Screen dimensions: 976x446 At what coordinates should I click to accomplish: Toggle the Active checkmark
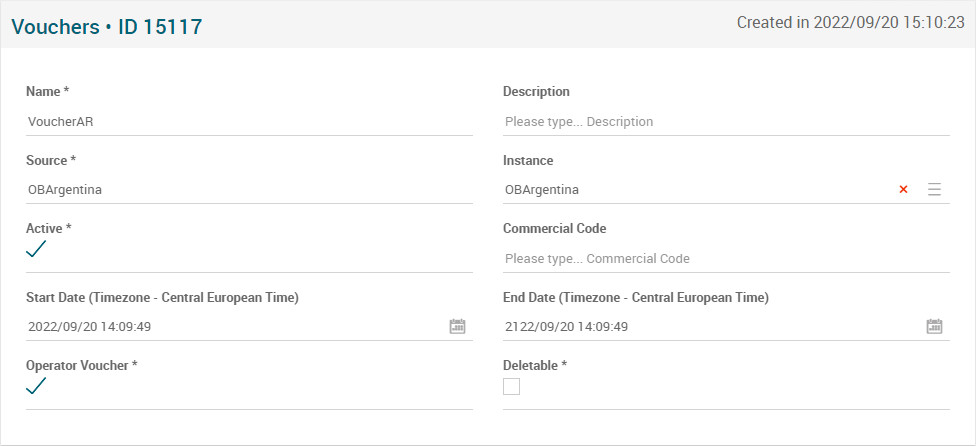click(36, 249)
